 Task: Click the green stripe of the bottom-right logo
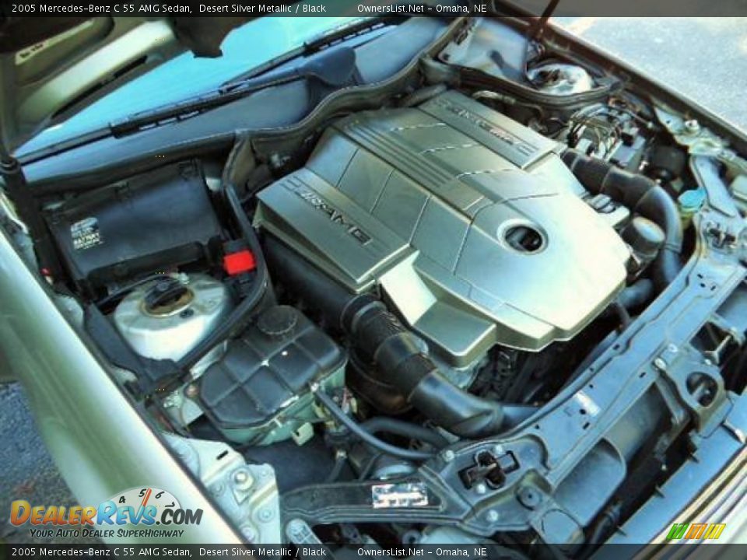[x=676, y=530]
